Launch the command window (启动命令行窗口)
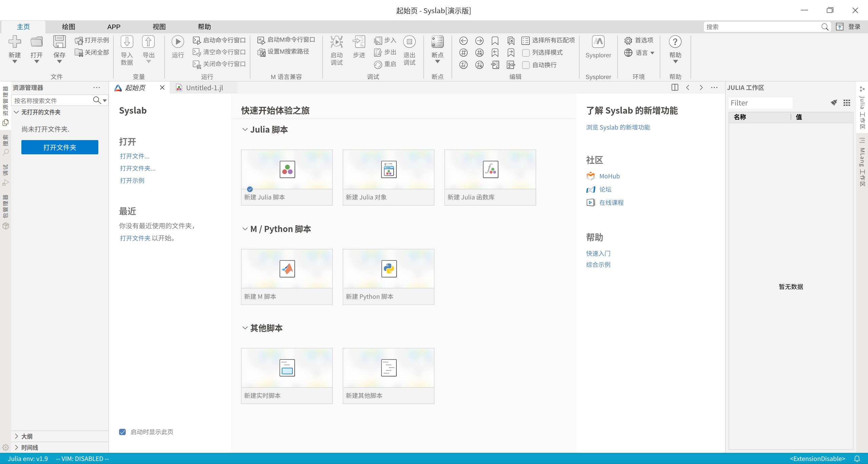This screenshot has height=464, width=868. click(219, 40)
